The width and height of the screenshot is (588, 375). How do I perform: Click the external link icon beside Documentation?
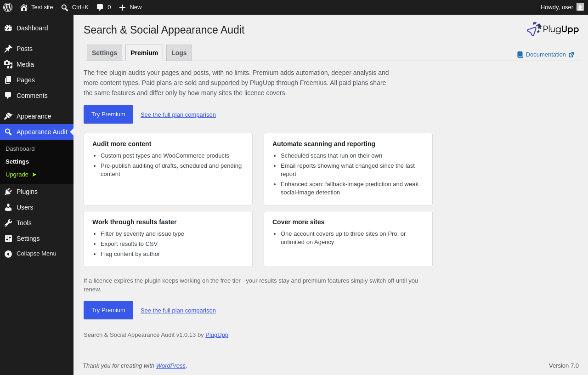pyautogui.click(x=571, y=55)
